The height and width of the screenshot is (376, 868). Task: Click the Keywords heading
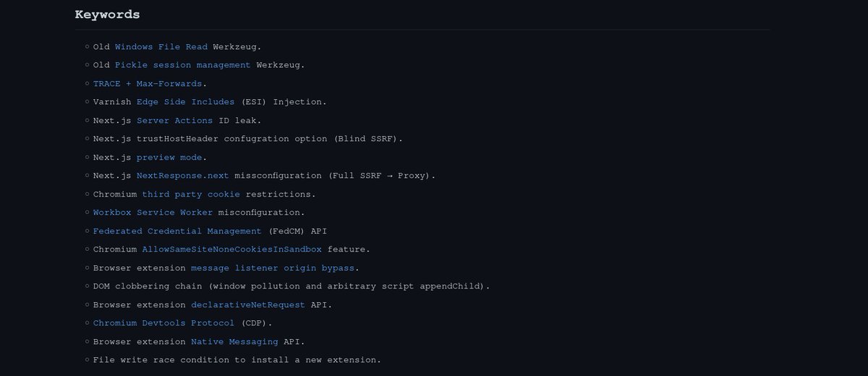[108, 14]
